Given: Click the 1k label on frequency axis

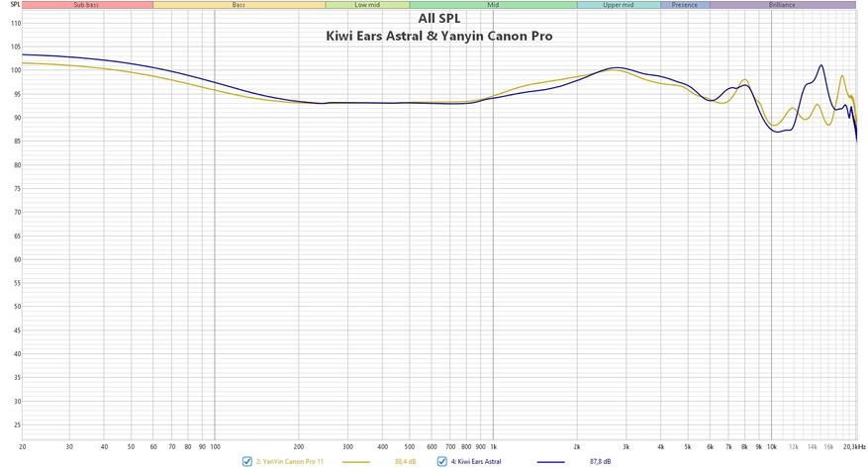Looking at the screenshot, I should pyautogui.click(x=493, y=446).
